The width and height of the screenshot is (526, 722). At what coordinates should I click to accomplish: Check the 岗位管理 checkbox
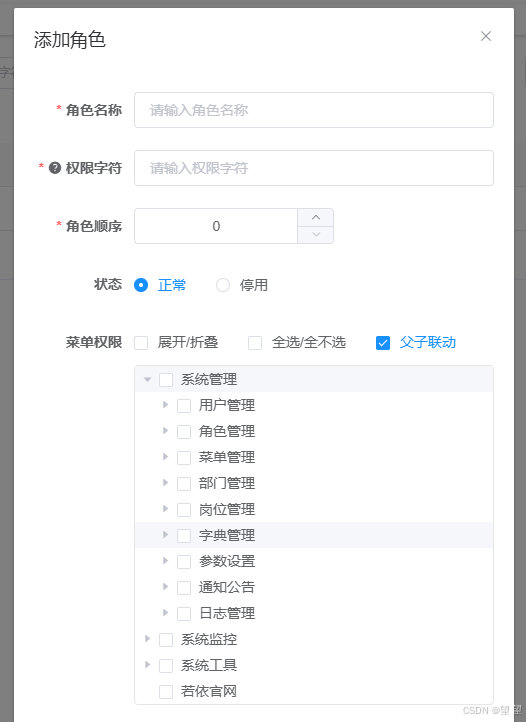184,510
